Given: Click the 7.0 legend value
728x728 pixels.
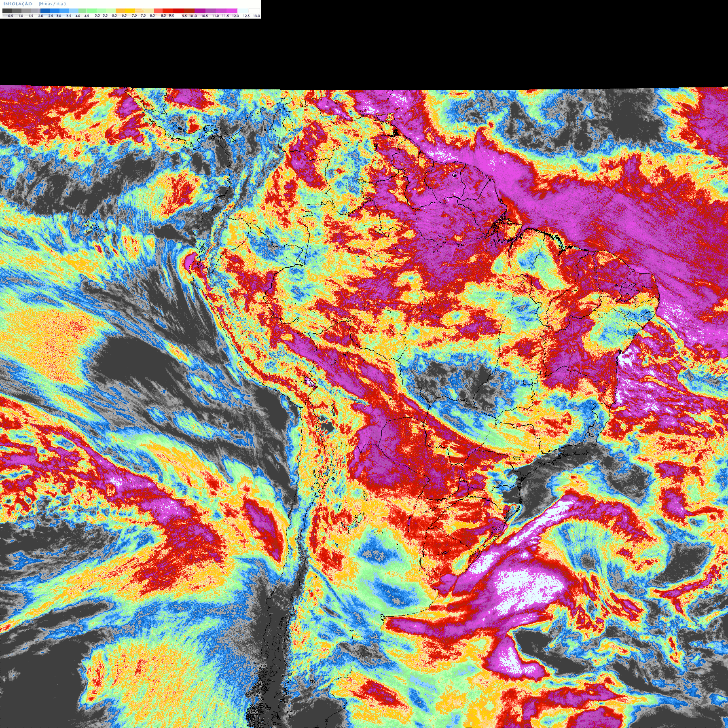Looking at the screenshot, I should [134, 15].
